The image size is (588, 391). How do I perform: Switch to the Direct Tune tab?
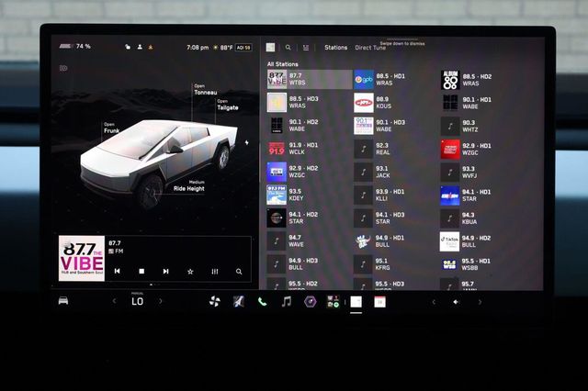(x=370, y=48)
